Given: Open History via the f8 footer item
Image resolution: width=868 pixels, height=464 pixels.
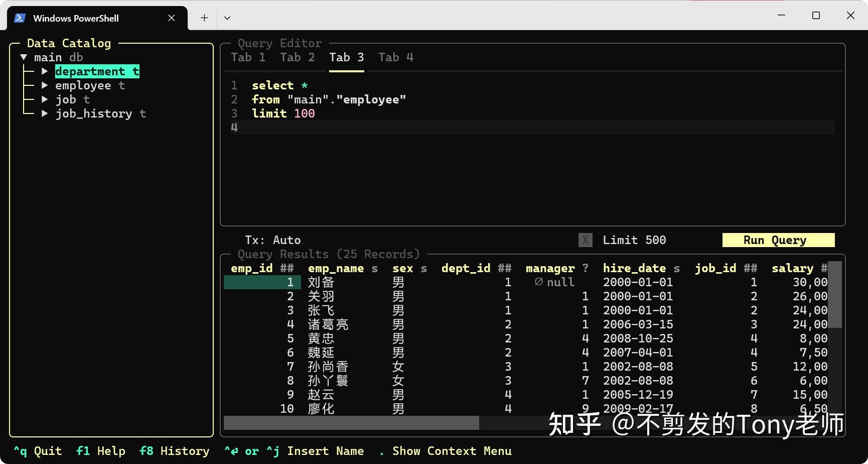Looking at the screenshot, I should click(174, 450).
